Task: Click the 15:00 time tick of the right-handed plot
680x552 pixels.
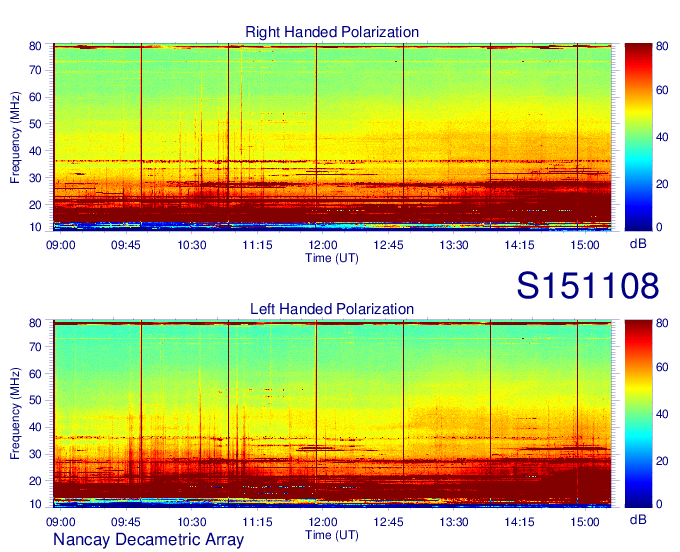Action: click(585, 245)
